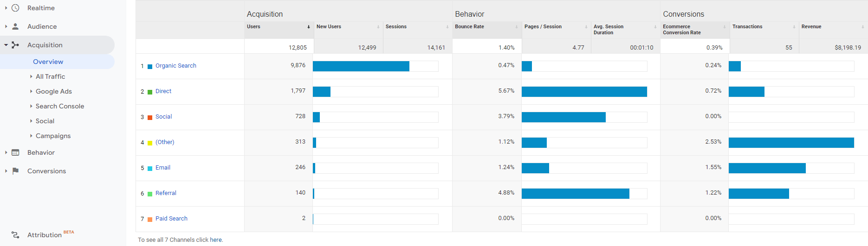
Task: Click the Behavior panel icon
Action: [x=15, y=152]
